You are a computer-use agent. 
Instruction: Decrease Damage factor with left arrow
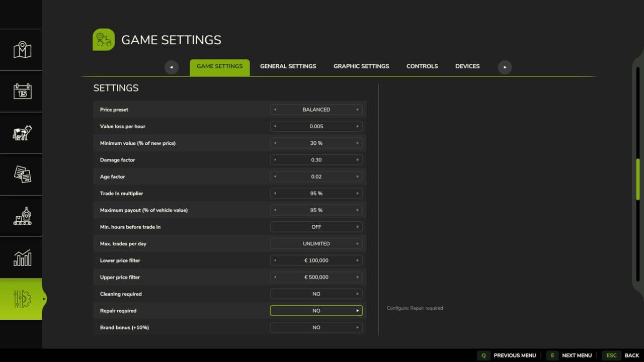tap(275, 160)
